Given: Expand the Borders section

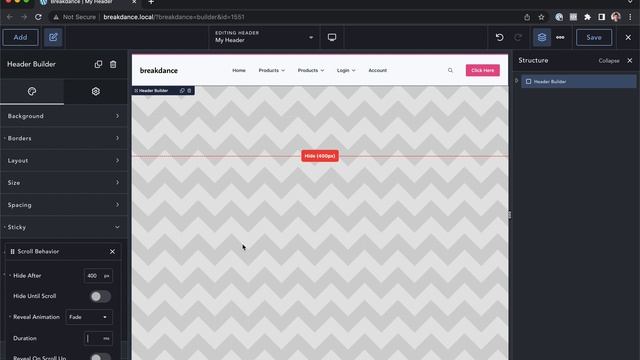Looking at the screenshot, I should pyautogui.click(x=64, y=138).
